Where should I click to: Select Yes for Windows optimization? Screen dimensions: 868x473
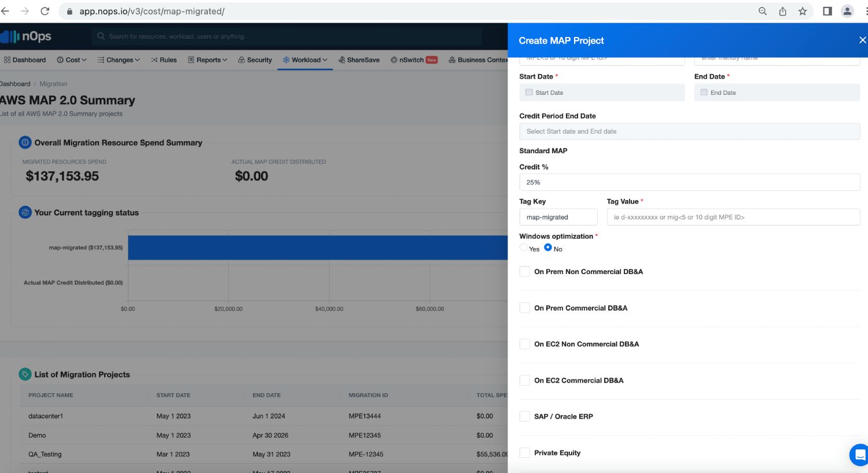pyautogui.click(x=524, y=247)
